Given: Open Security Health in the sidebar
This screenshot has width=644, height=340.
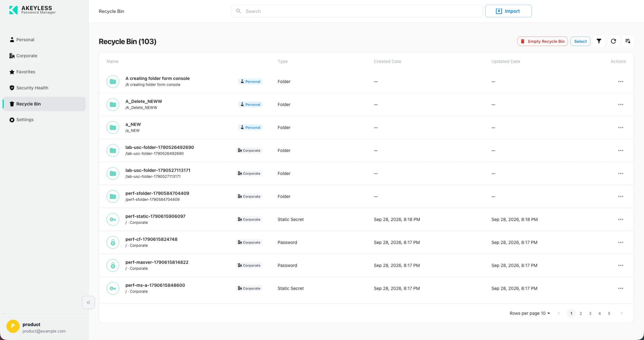Looking at the screenshot, I should pos(44,88).
